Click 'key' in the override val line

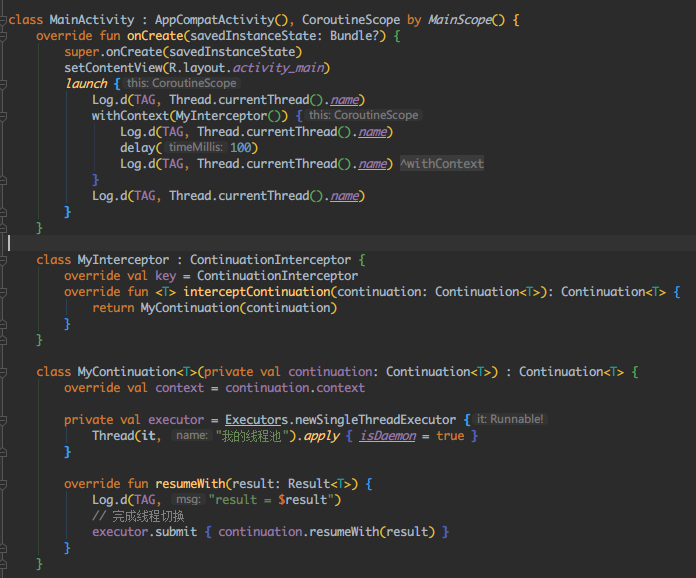click(x=166, y=276)
